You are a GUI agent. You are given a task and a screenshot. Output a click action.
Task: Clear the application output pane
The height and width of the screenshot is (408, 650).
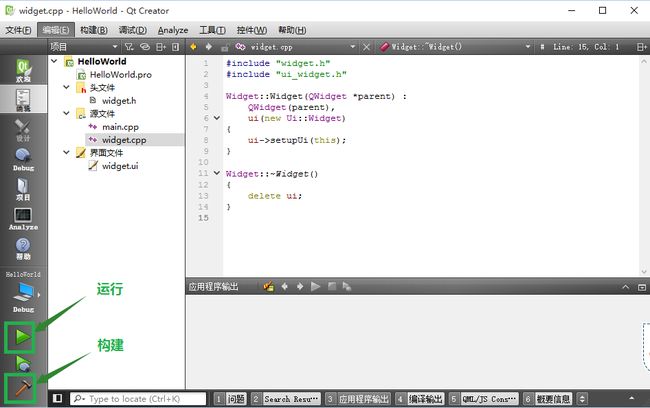269,287
